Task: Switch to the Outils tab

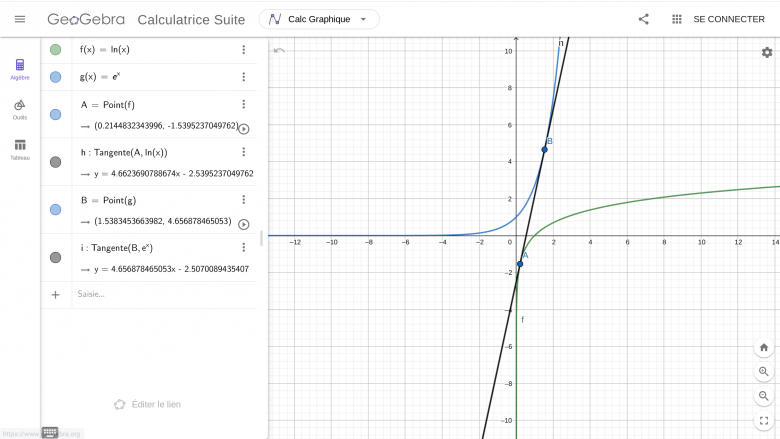Action: click(20, 109)
